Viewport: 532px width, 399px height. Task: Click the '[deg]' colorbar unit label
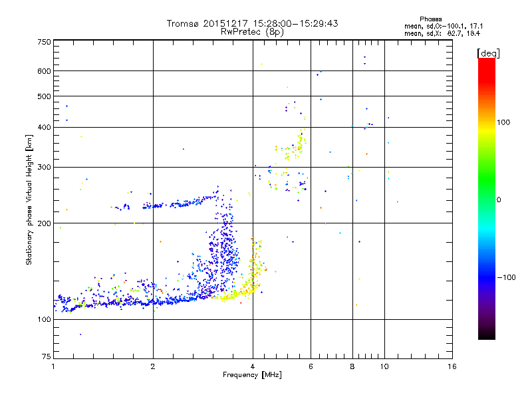(x=488, y=53)
